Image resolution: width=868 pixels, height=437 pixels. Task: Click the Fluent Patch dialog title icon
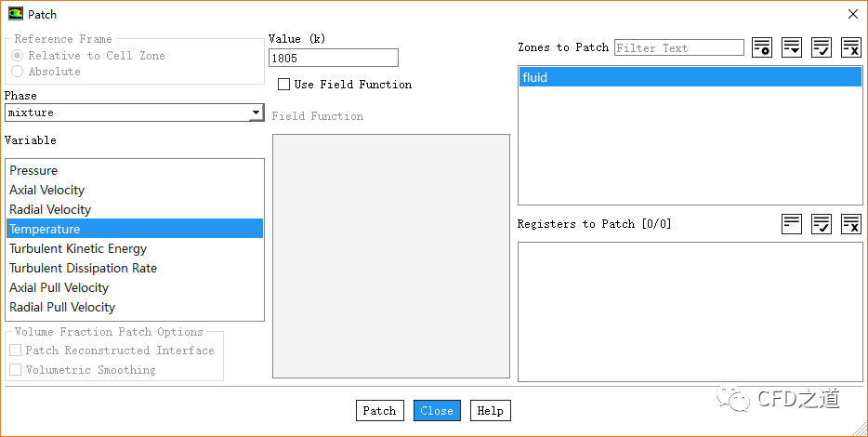(x=16, y=14)
